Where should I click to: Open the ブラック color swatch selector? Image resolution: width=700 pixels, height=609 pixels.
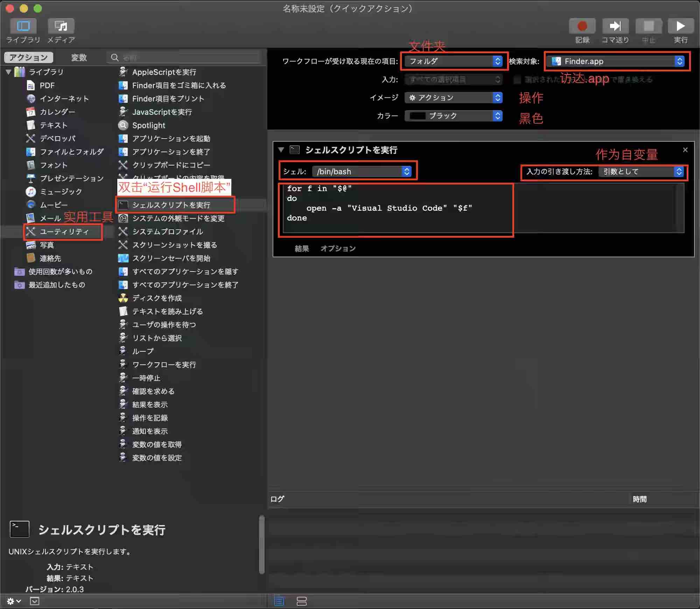click(454, 116)
